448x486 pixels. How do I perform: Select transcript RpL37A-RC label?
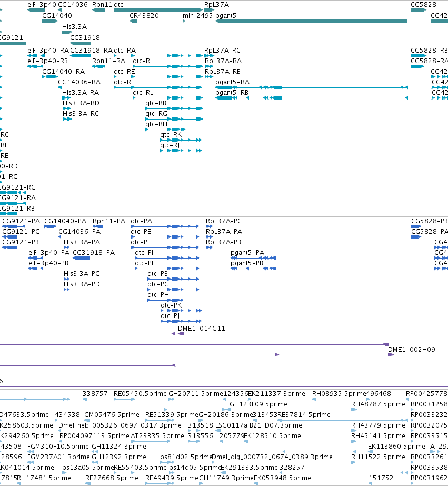222,51
